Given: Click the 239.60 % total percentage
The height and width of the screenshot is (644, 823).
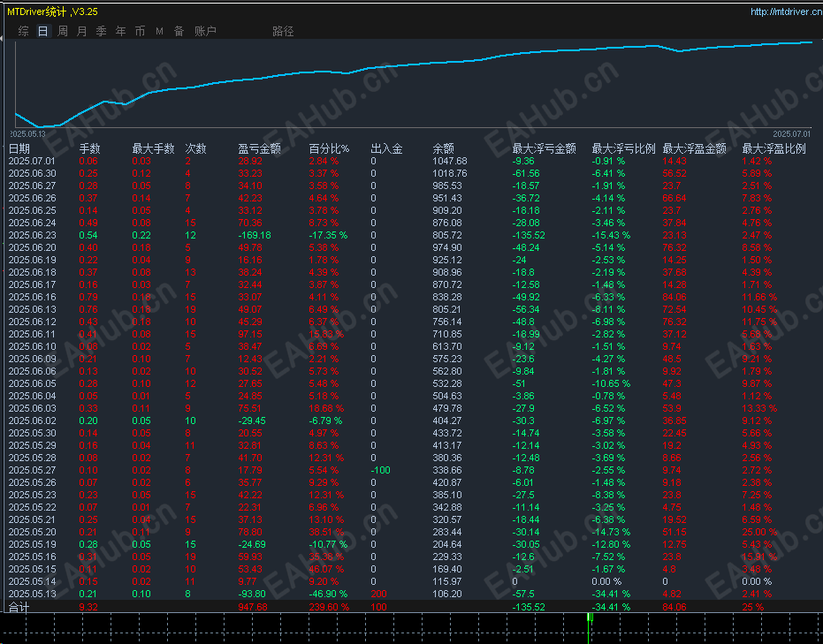Looking at the screenshot, I should 329,607.
